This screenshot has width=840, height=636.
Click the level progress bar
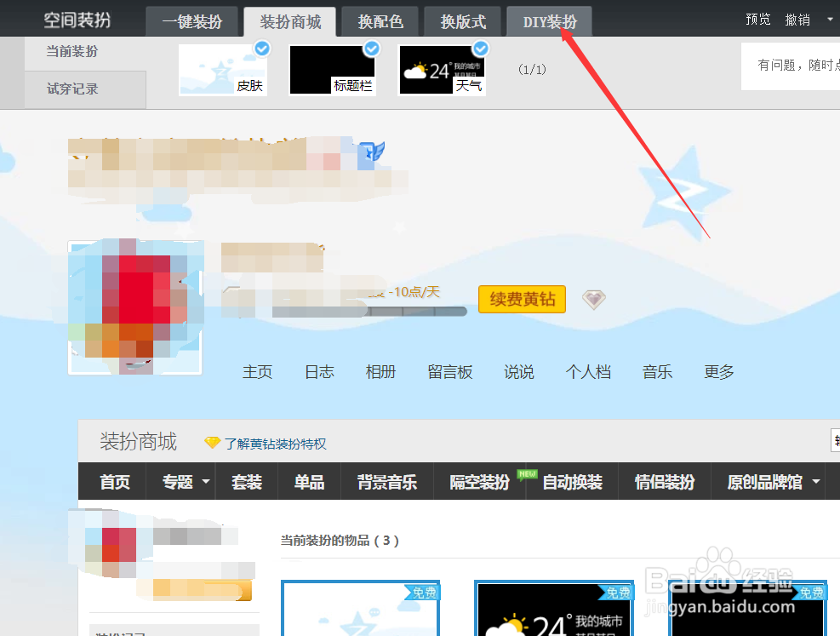(x=369, y=312)
